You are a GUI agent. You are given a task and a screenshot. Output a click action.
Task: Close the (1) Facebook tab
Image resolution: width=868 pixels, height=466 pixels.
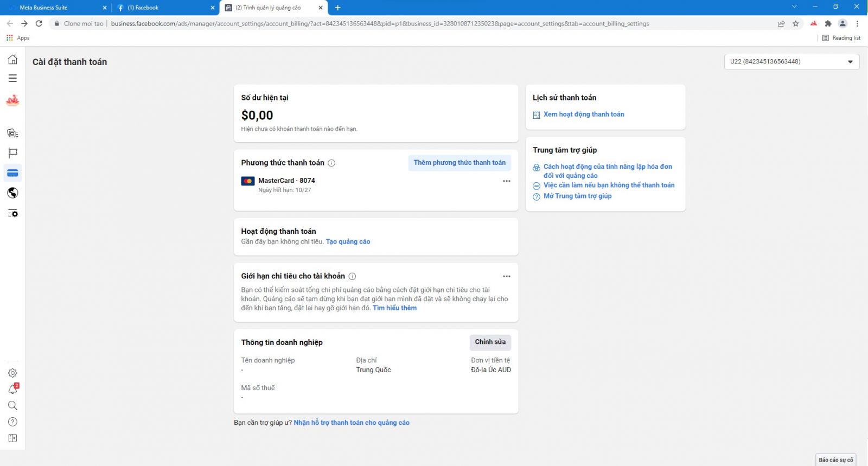[x=213, y=8]
